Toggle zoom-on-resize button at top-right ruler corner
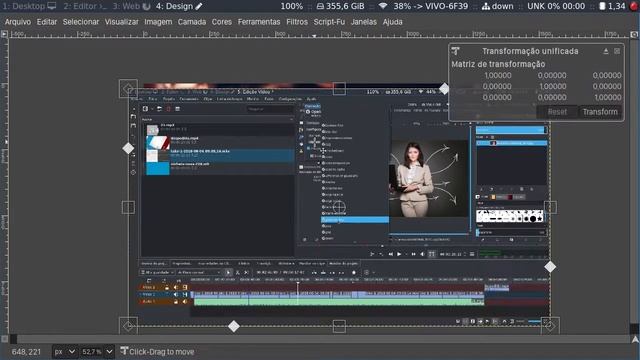The height and width of the screenshot is (360, 640). click(x=634, y=35)
